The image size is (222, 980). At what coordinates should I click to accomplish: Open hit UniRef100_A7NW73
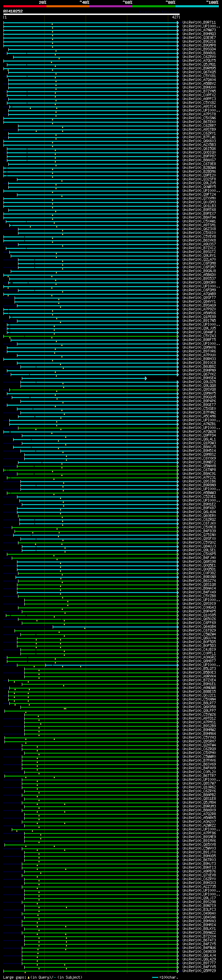[199, 30]
